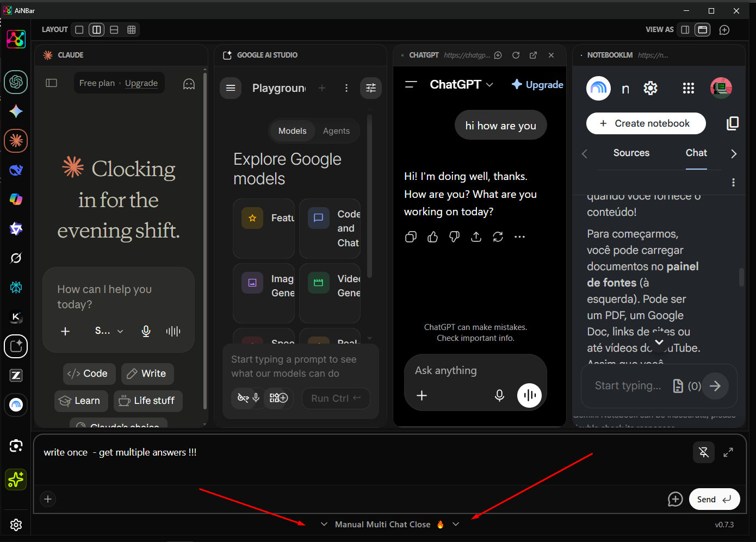Open more actions on ChatGPT response
This screenshot has width=756, height=542.
coord(520,236)
